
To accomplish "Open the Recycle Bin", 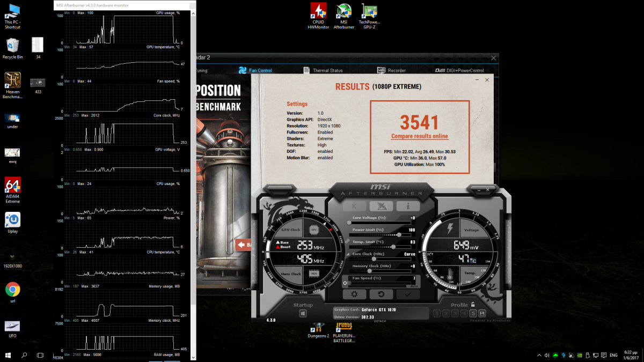I will pyautogui.click(x=13, y=48).
